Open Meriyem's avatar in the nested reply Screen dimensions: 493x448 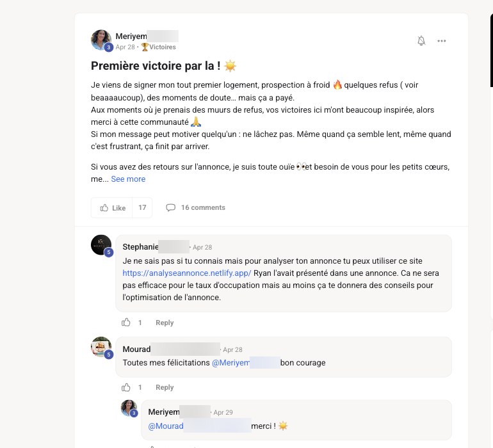tap(129, 408)
